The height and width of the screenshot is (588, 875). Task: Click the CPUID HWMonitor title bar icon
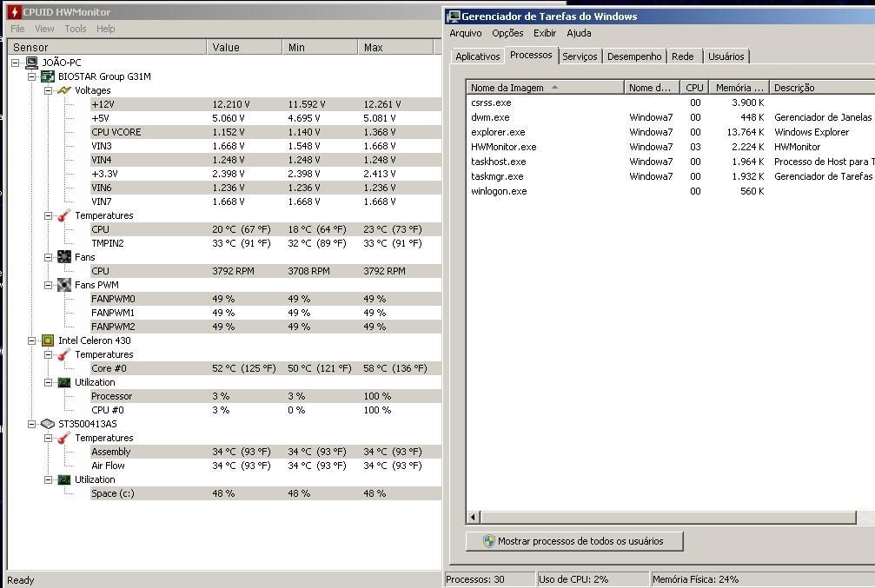tap(14, 11)
